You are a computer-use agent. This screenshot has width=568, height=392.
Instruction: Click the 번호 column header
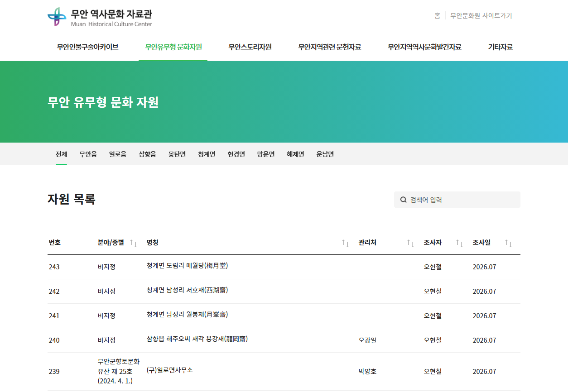coord(55,243)
